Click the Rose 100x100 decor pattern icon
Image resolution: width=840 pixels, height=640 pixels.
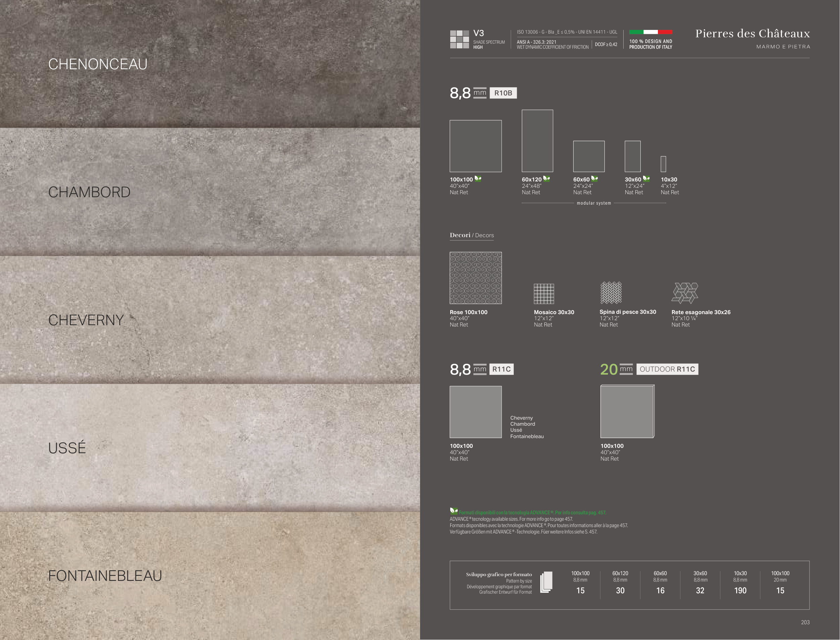click(475, 278)
